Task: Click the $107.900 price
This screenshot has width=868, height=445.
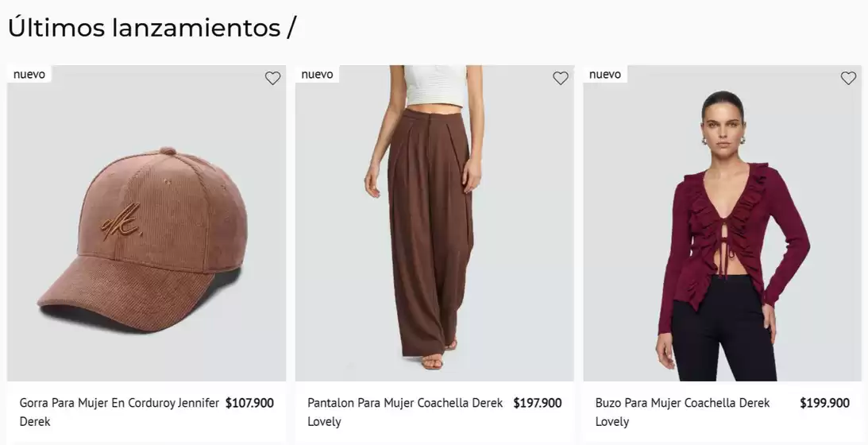Action: 249,403
